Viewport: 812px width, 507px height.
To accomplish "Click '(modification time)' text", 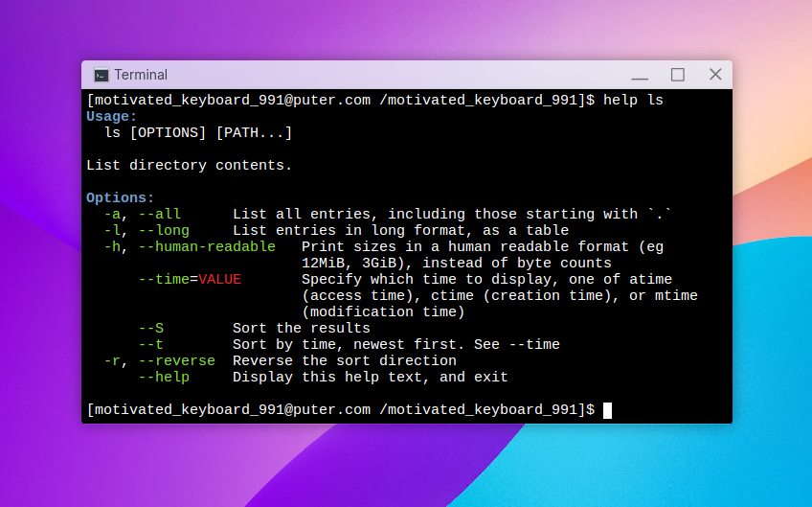I will pyautogui.click(x=383, y=311).
